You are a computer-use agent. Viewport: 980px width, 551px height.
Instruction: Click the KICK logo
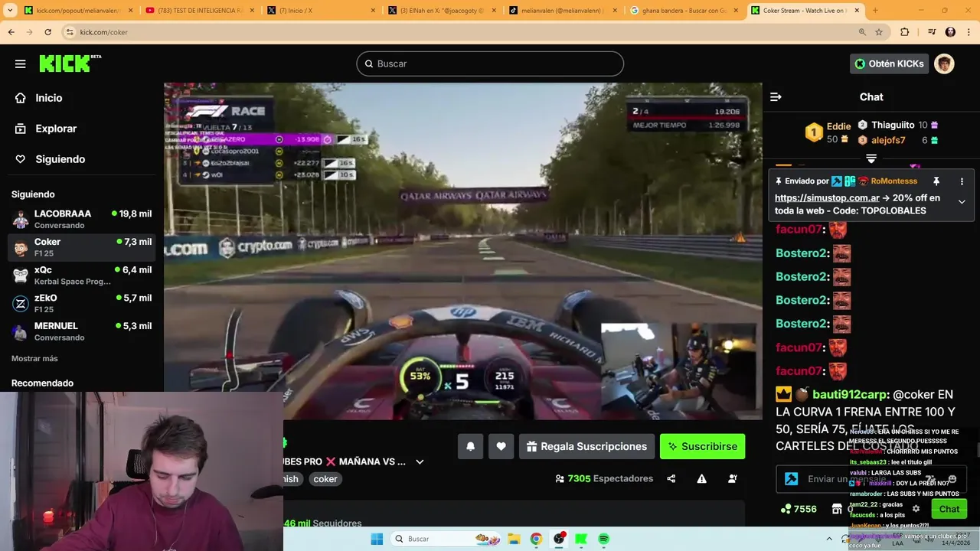[70, 64]
